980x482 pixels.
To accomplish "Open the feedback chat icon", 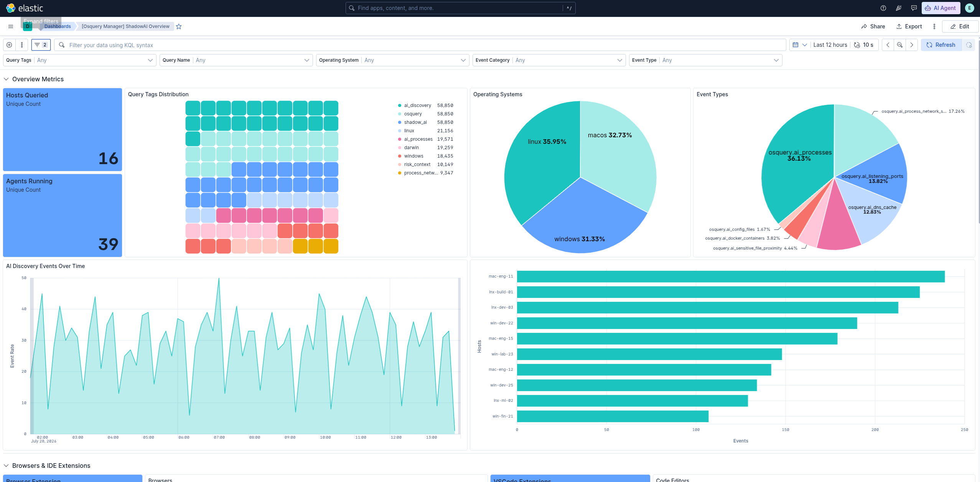I will click(914, 8).
